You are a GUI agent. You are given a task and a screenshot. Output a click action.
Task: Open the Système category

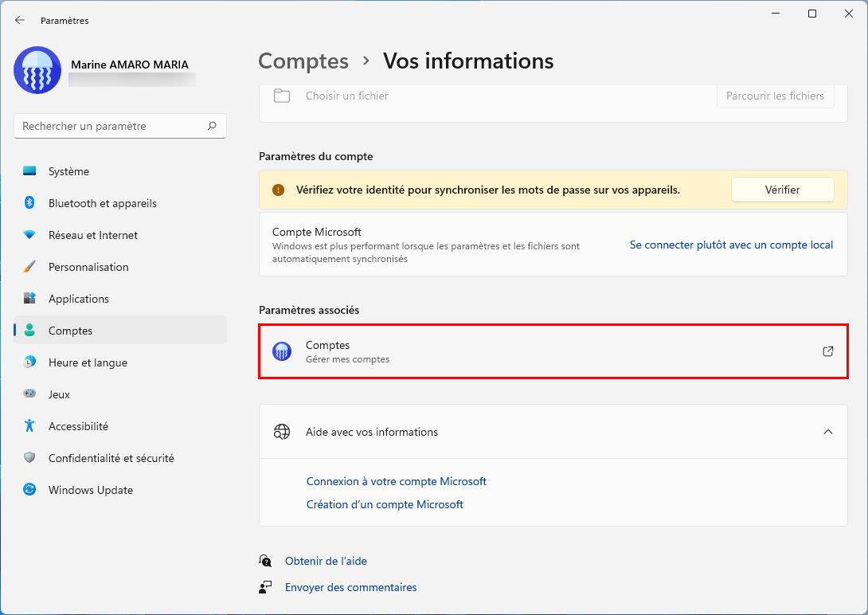click(120, 171)
